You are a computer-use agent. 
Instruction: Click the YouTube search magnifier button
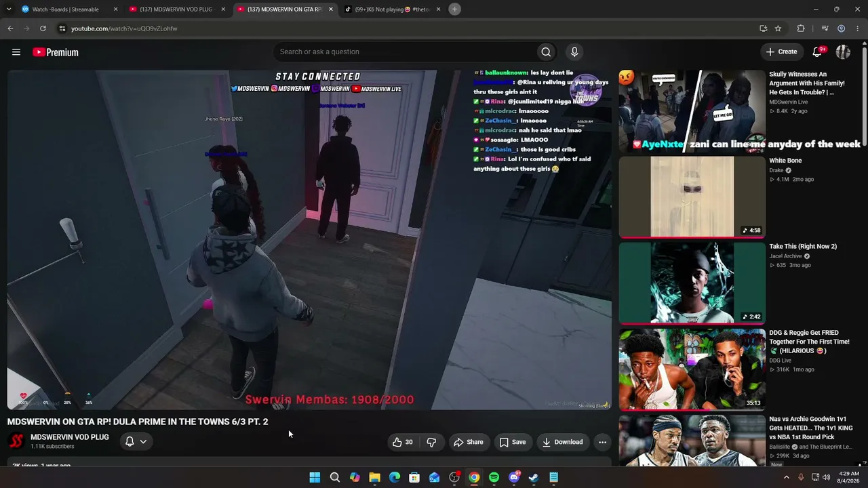(546, 52)
